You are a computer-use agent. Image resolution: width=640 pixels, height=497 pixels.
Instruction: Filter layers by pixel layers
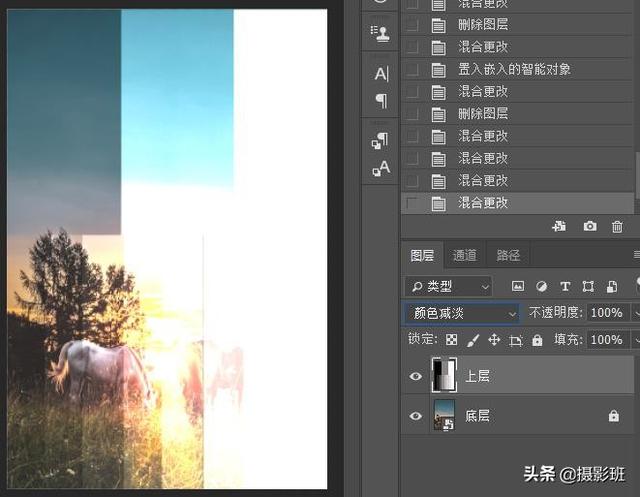click(518, 286)
